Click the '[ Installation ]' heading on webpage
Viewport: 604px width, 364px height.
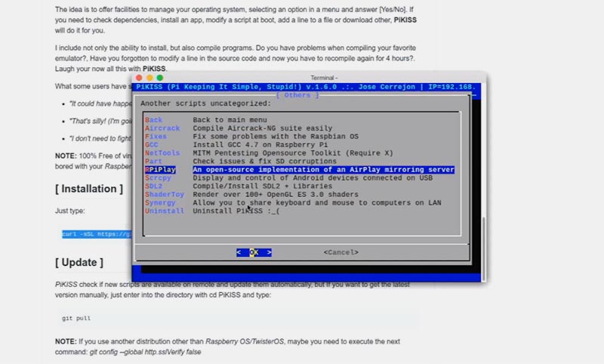89,189
